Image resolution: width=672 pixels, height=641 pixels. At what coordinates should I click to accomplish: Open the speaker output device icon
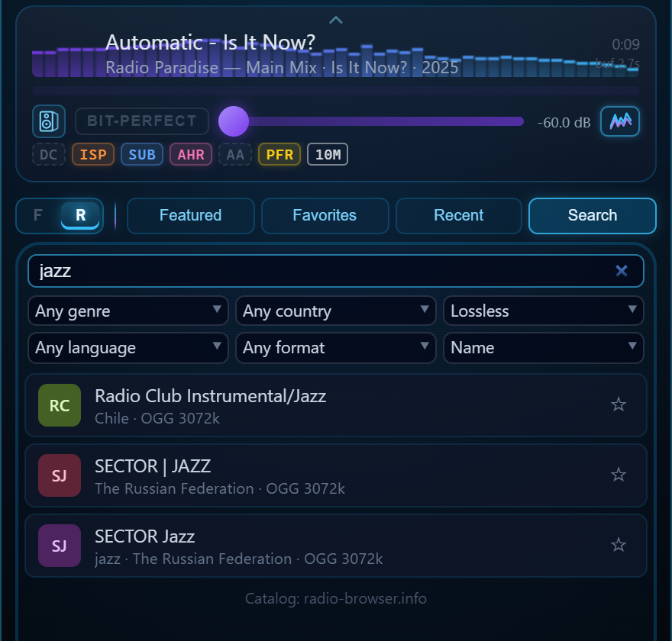point(49,121)
